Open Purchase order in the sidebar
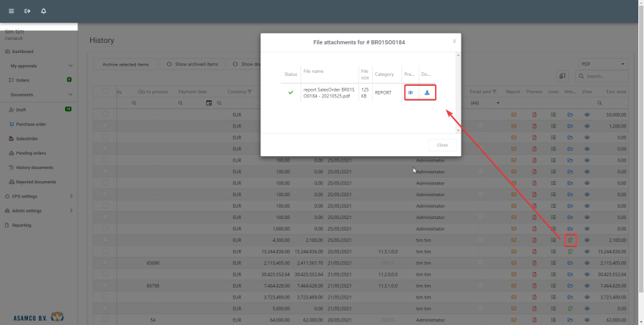The height and width of the screenshot is (325, 644). [31, 124]
